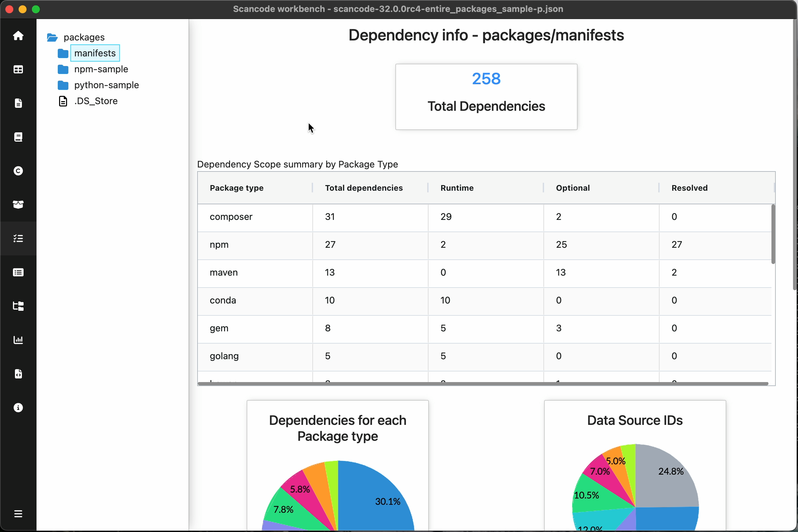Click the open packages folder icon
The width and height of the screenshot is (798, 532).
click(x=52, y=37)
